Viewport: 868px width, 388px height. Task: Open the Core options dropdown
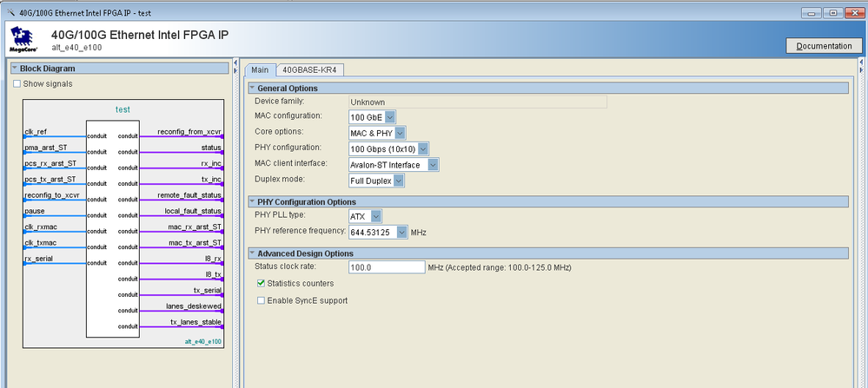(401, 133)
